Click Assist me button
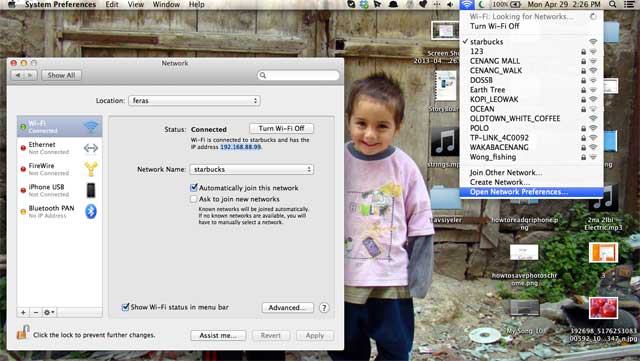This screenshot has width=640, height=361. [218, 335]
